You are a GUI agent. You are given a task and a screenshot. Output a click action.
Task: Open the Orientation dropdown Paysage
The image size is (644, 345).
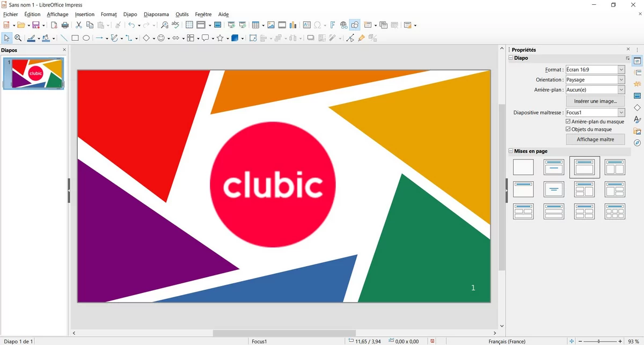[595, 80]
